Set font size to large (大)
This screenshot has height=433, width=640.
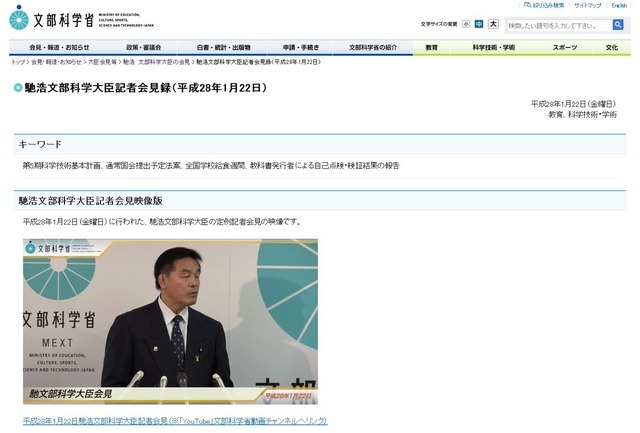pyautogui.click(x=493, y=24)
